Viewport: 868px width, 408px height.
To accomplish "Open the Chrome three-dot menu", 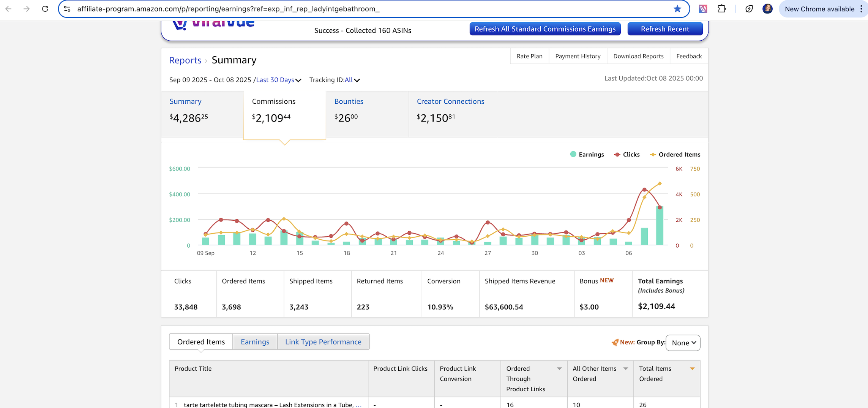I will click(x=861, y=9).
